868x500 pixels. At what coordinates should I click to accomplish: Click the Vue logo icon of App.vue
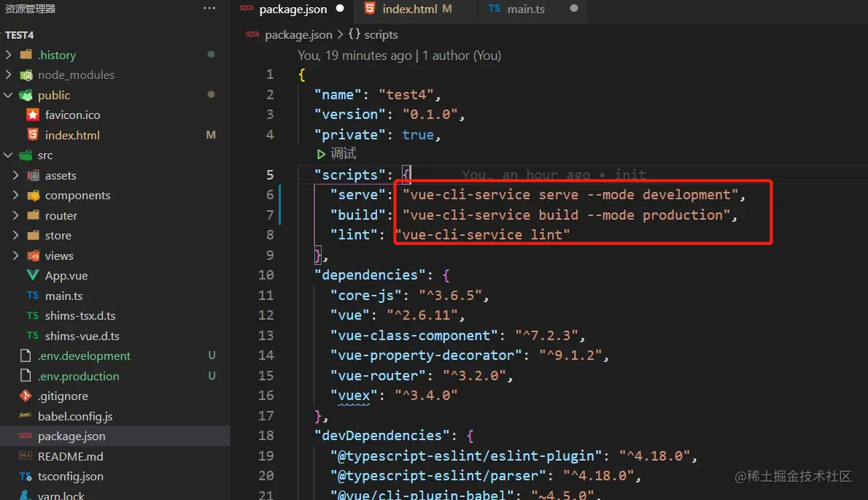[x=33, y=275]
